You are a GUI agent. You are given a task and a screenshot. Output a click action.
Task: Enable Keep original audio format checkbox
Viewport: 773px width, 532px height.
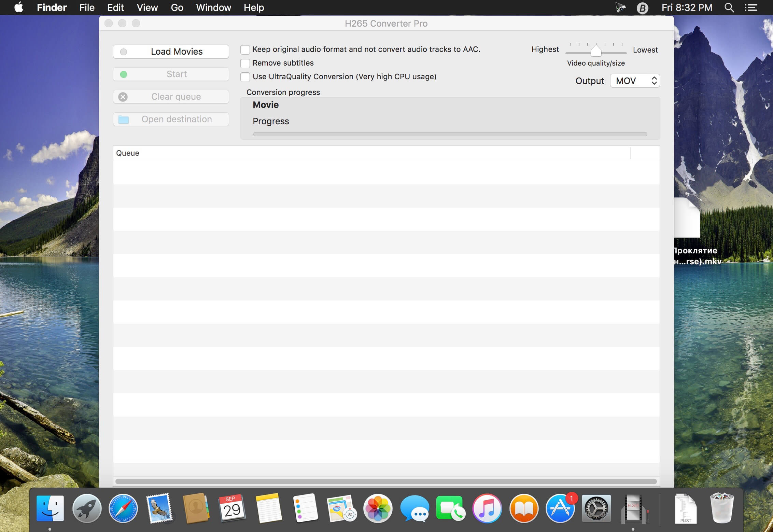point(245,49)
